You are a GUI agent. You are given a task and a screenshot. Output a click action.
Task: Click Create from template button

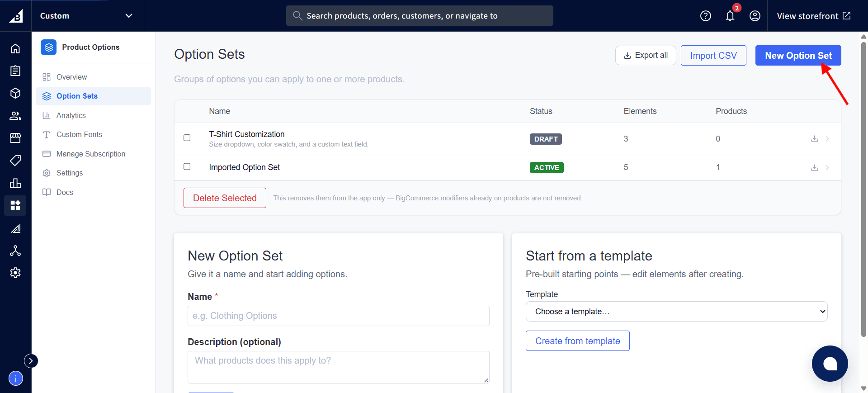tap(577, 341)
